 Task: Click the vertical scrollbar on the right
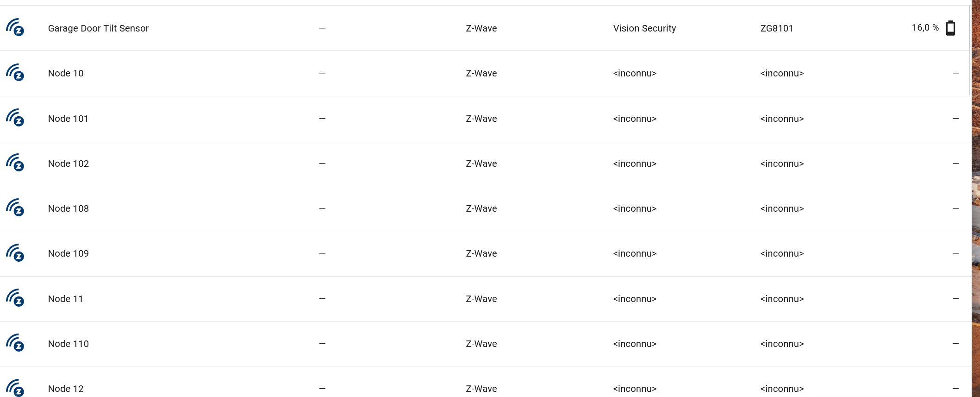click(970, 51)
